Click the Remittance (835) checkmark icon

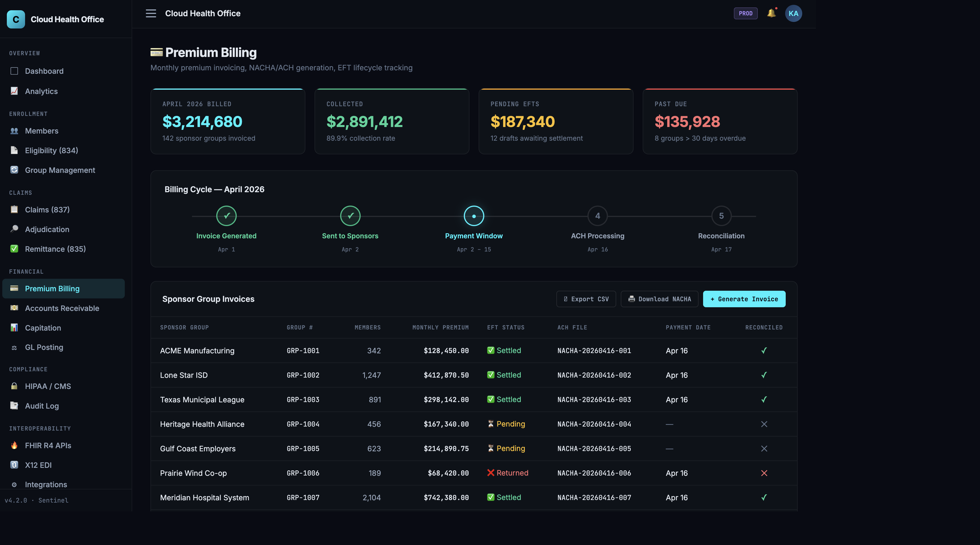(14, 249)
